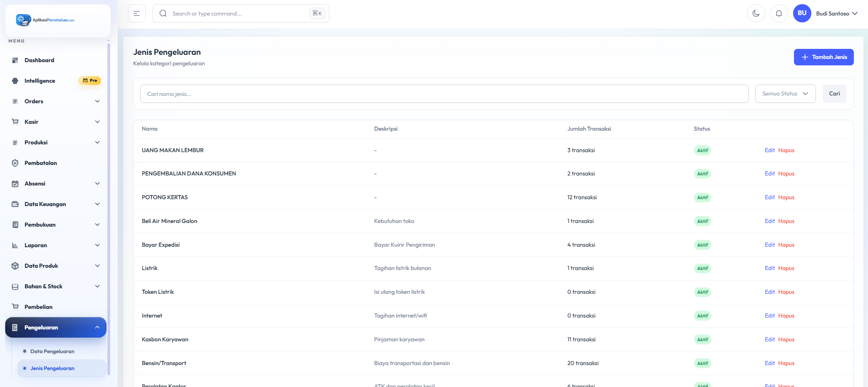The image size is (868, 387).
Task: Click the Absensi calendar icon
Action: pos(15,184)
